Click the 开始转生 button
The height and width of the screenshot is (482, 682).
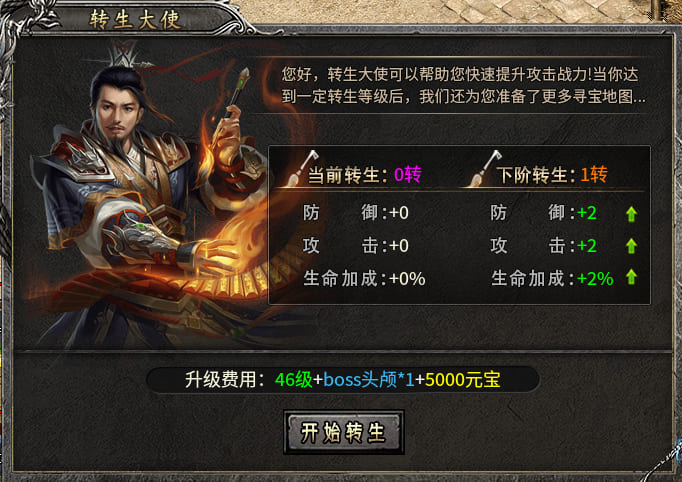coord(344,432)
